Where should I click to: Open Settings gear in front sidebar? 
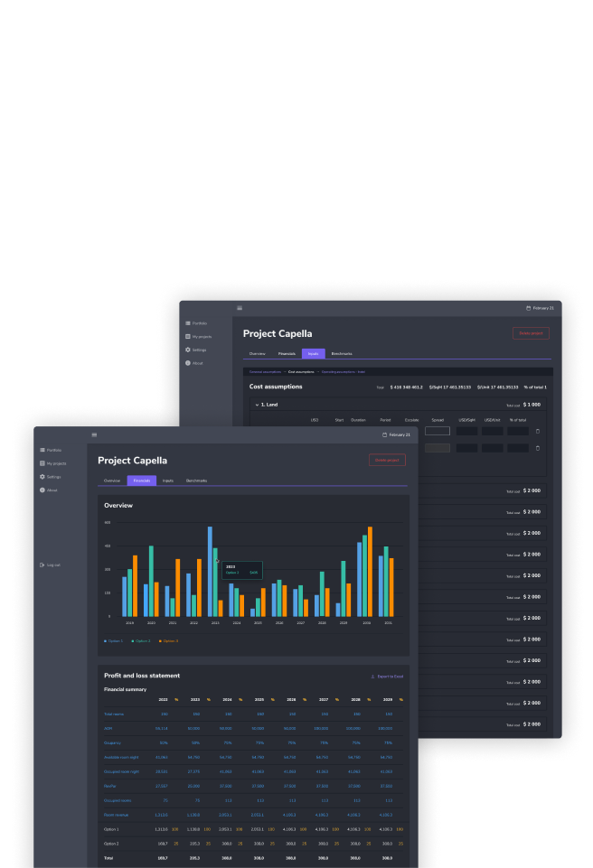[42, 477]
